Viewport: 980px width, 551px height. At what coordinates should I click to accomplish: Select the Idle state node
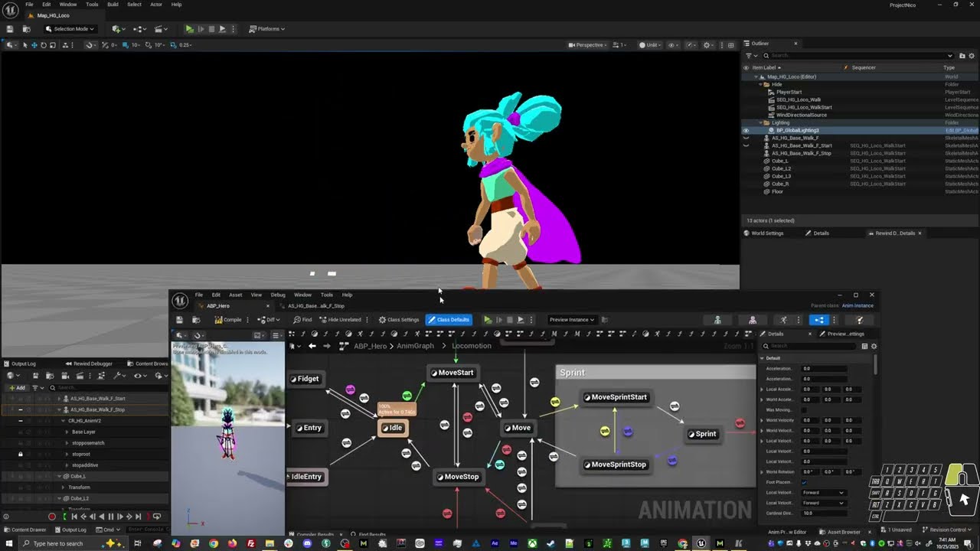click(393, 428)
